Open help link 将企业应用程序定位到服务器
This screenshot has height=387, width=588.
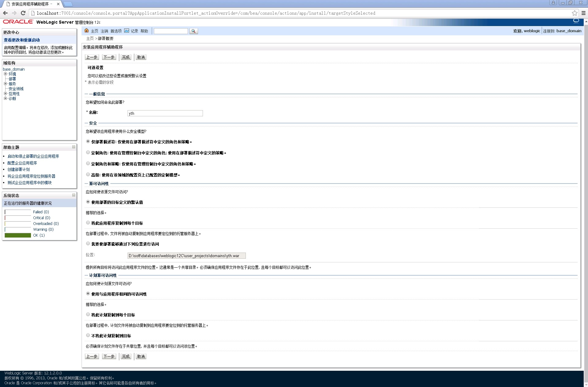[31, 176]
